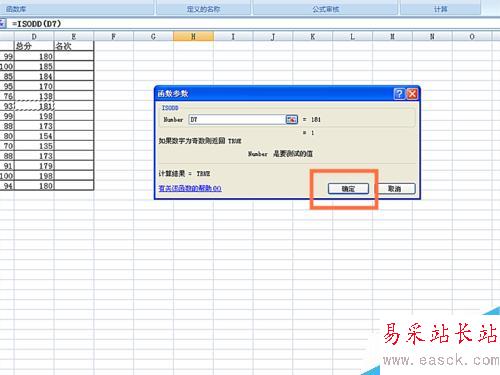The height and width of the screenshot is (375, 500).
Task: Click the cell with value 184
Action: [34, 76]
